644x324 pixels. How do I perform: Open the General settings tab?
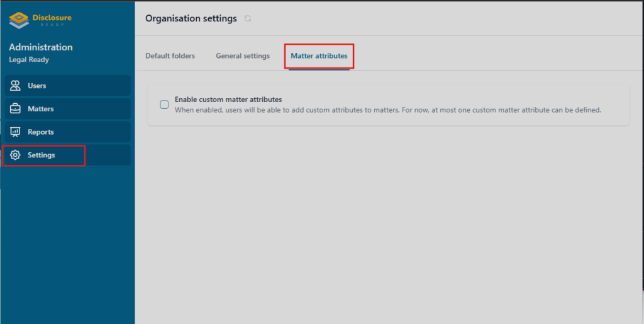tap(243, 56)
